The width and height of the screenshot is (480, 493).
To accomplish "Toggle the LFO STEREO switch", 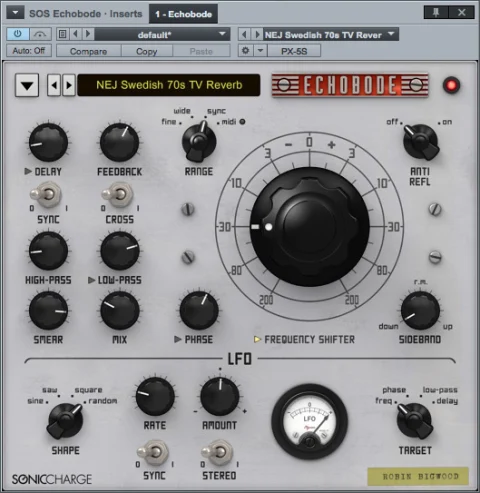I will (x=218, y=452).
